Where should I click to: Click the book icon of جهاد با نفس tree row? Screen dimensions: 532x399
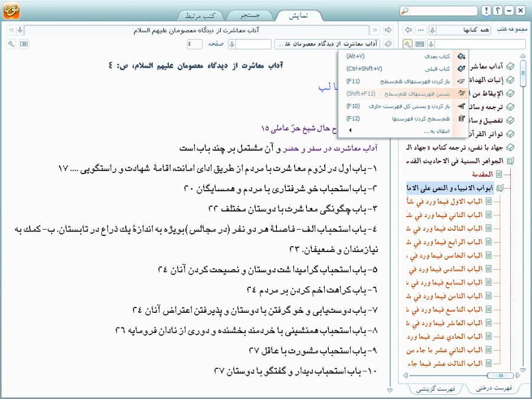(510, 148)
